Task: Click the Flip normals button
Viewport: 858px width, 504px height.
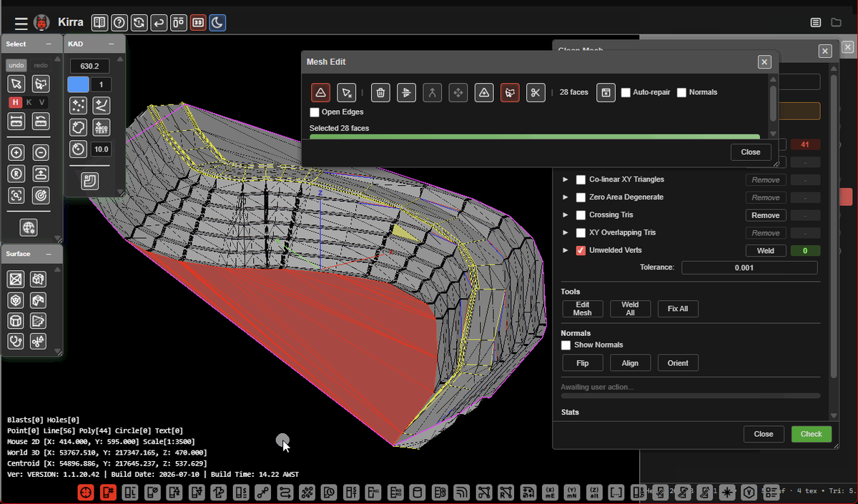Action: [x=582, y=363]
